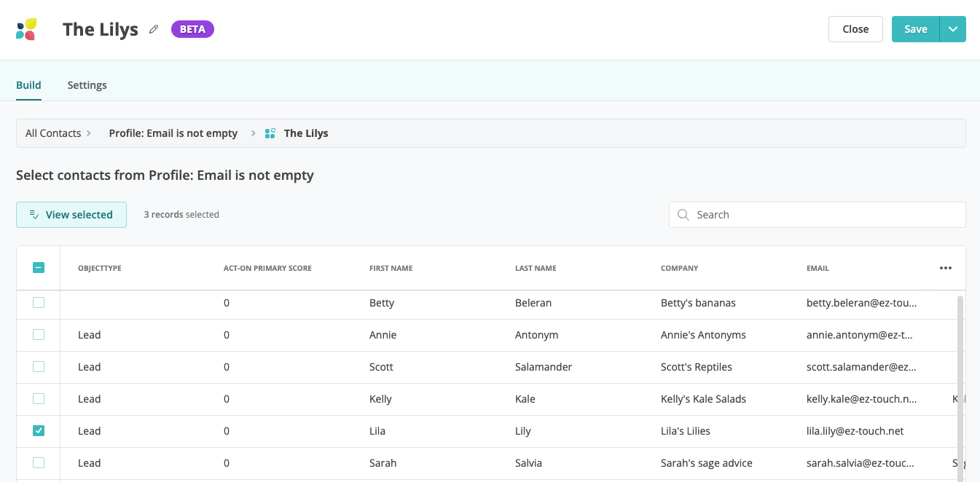Click the 'Salamander' last name cell
This screenshot has height=482, width=980.
544,367
